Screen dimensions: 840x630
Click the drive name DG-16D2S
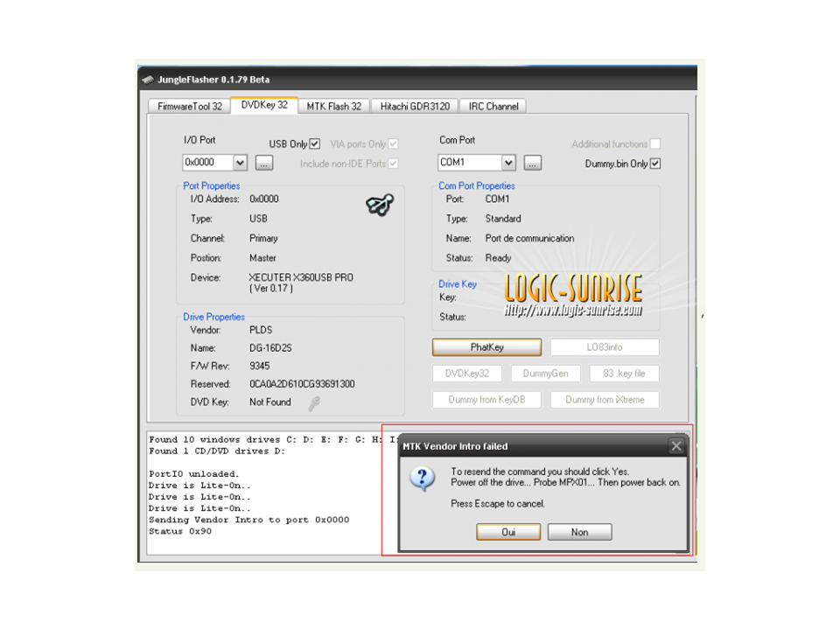270,348
